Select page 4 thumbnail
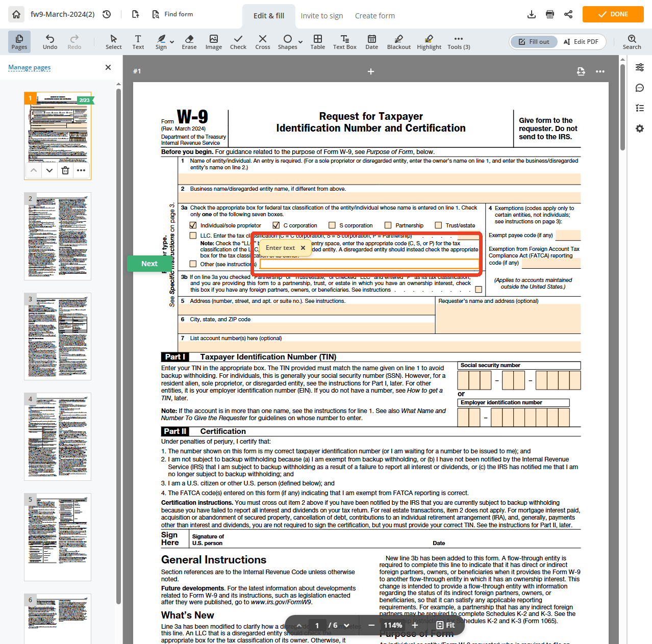The height and width of the screenshot is (644, 652). [x=58, y=436]
